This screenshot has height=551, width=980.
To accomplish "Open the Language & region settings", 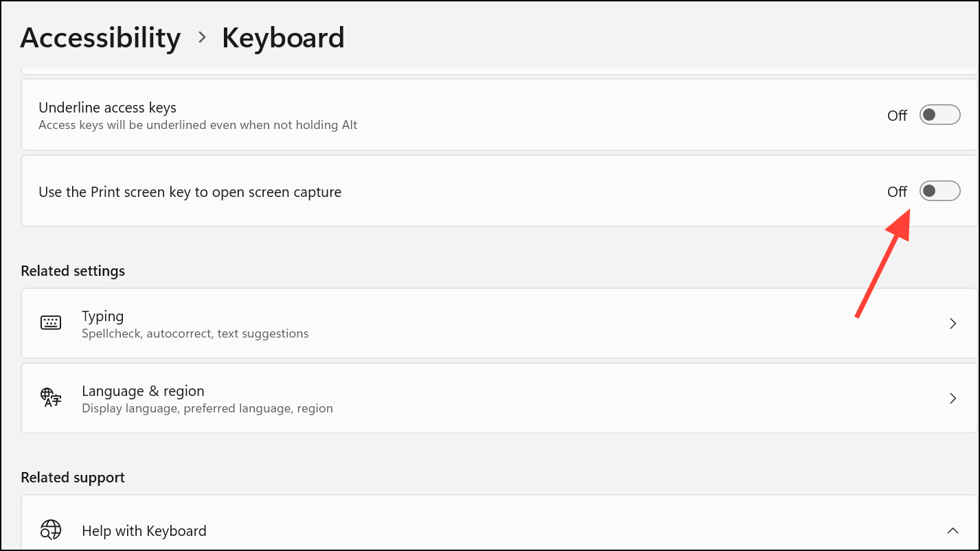I will pyautogui.click(x=499, y=399).
